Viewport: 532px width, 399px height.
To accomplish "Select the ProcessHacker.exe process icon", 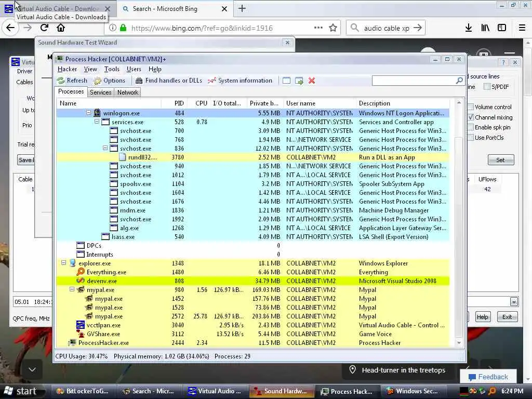I will 72,343.
